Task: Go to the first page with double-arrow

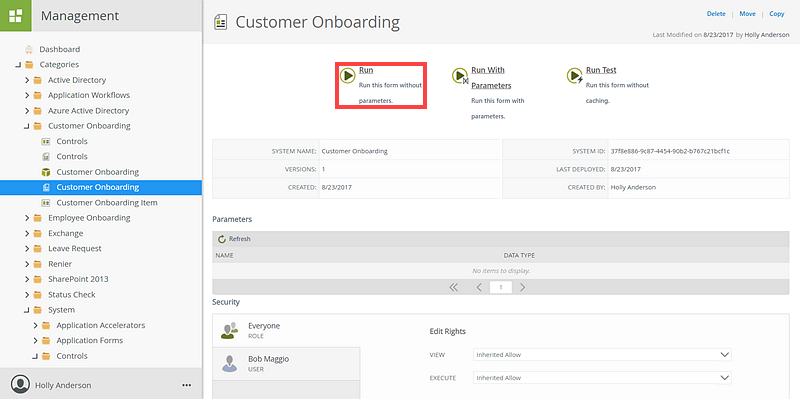Action: [x=454, y=287]
